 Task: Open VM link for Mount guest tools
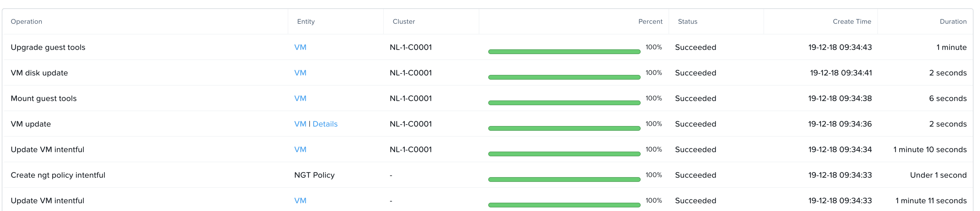300,98
